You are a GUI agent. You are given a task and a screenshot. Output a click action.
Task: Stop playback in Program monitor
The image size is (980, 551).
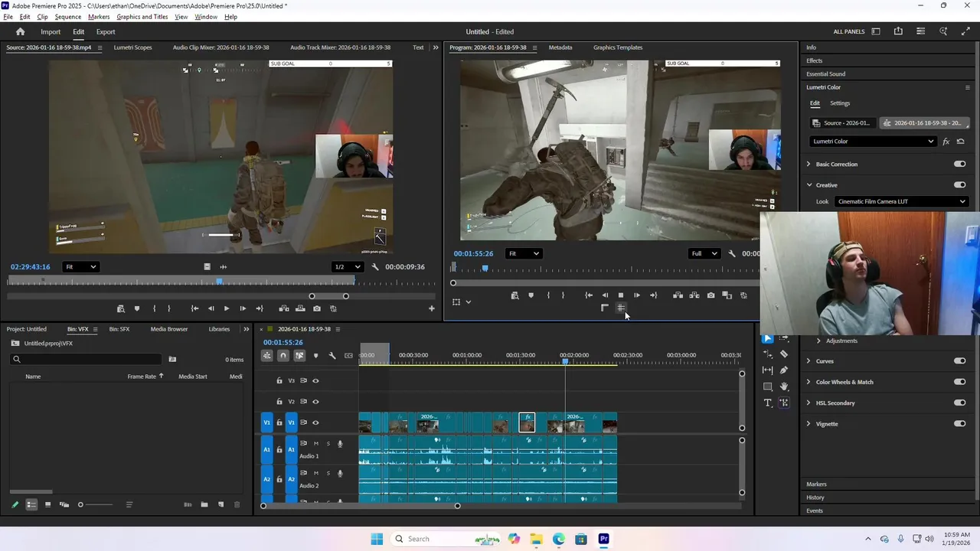pos(620,295)
